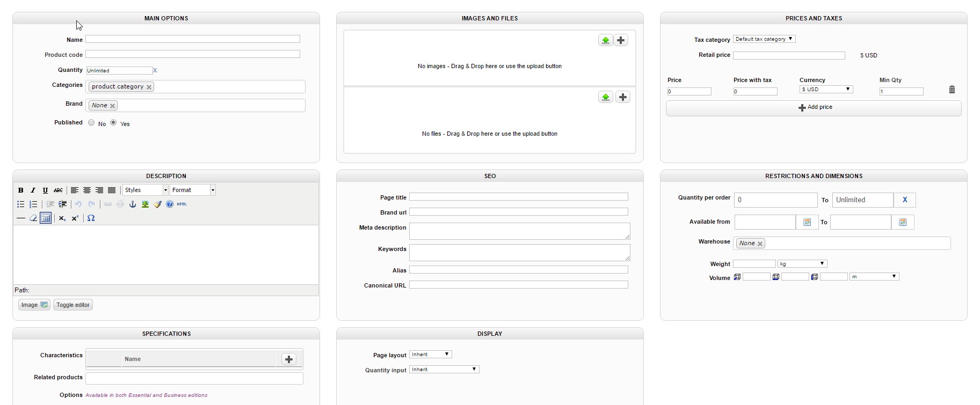Click the Weight input field

[x=754, y=264]
